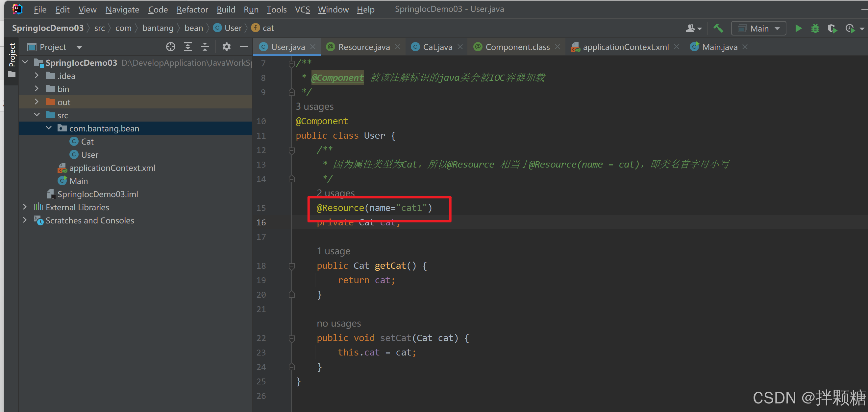
Task: Click the Expand All icon in Project panel
Action: [x=188, y=47]
